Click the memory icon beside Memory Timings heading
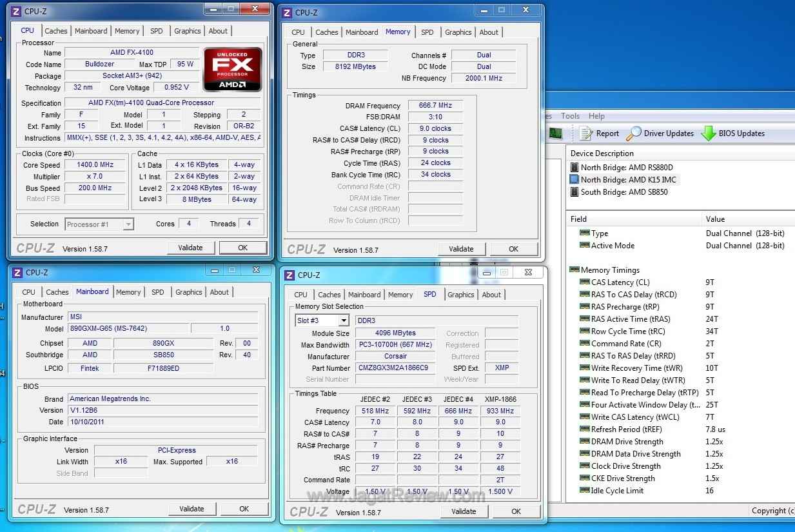795x532 pixels. pyautogui.click(x=574, y=270)
